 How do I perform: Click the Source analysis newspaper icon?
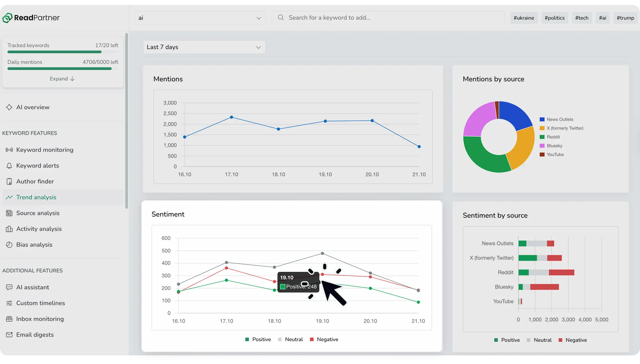coord(9,213)
